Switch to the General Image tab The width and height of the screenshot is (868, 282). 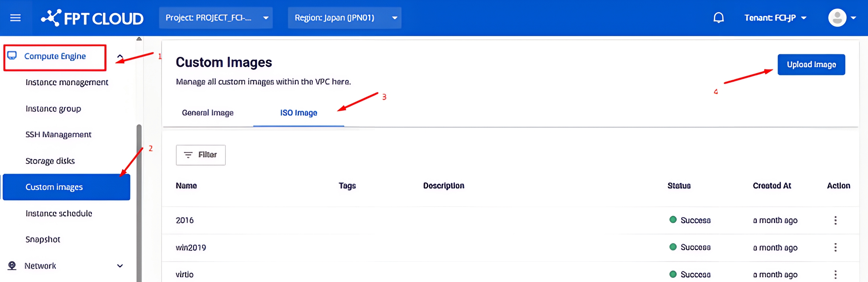click(208, 113)
